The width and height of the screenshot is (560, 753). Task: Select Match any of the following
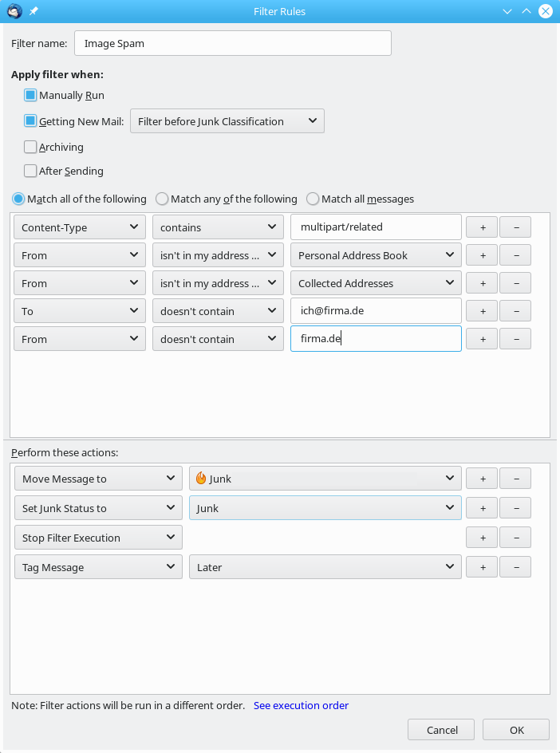pos(162,199)
